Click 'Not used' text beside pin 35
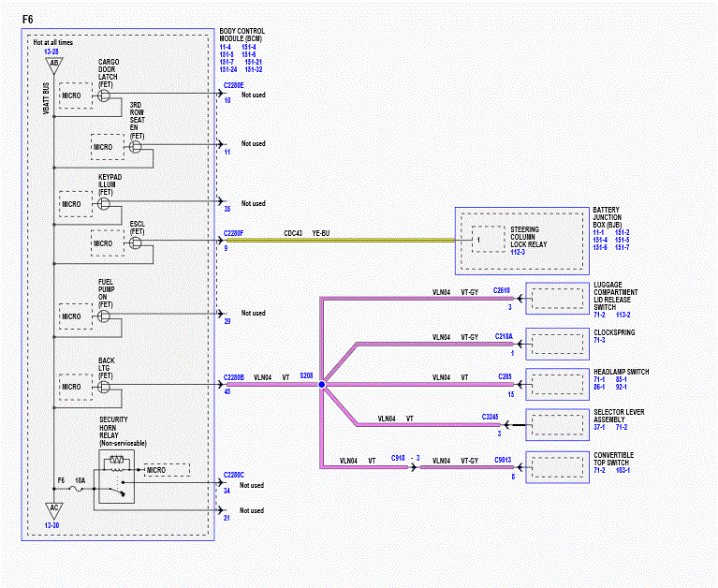718x588 pixels. coord(254,203)
